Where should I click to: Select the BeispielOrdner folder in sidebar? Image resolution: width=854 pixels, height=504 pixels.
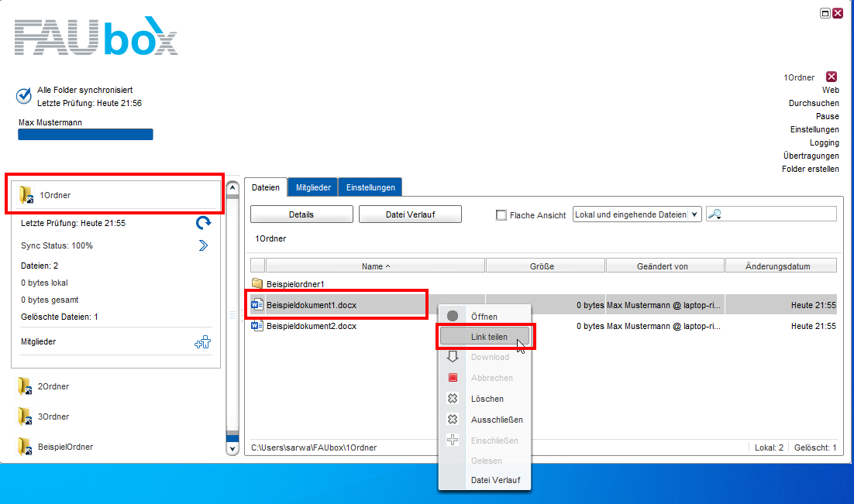click(x=65, y=447)
